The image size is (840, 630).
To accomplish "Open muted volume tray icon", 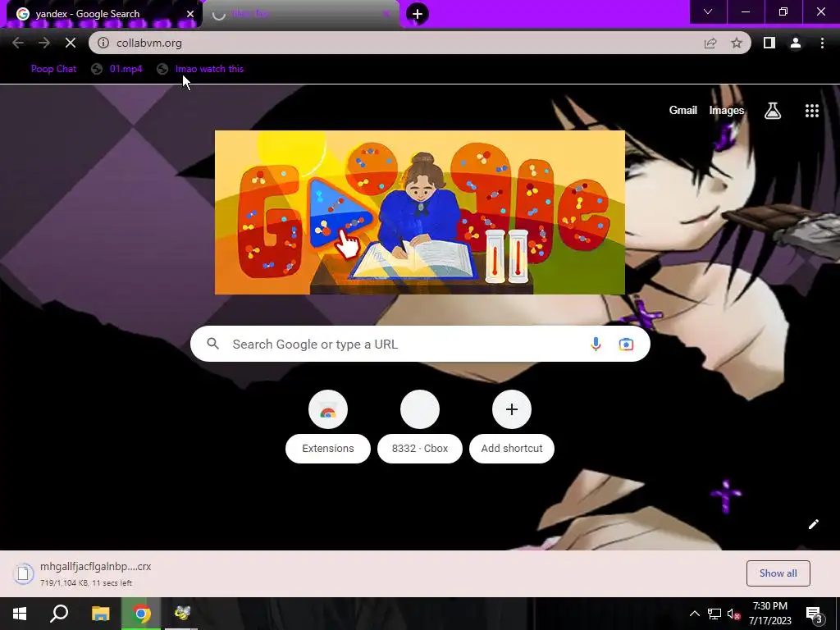I will (x=734, y=614).
